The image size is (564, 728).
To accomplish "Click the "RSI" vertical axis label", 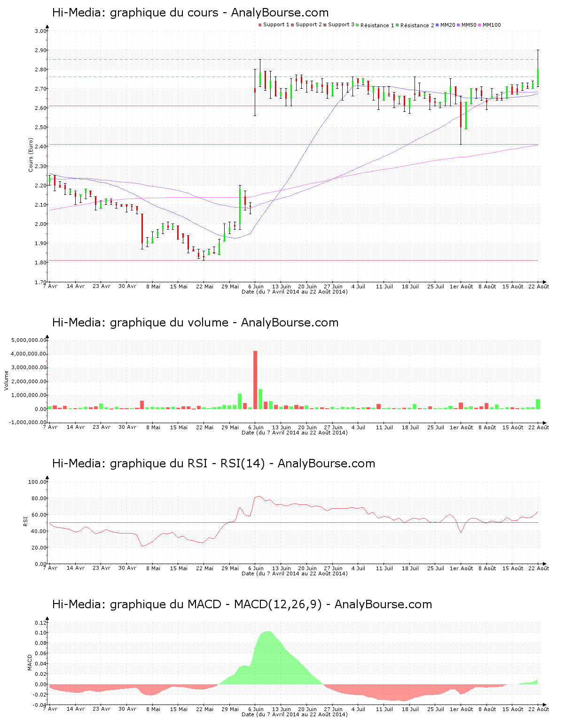I will 25,521.
